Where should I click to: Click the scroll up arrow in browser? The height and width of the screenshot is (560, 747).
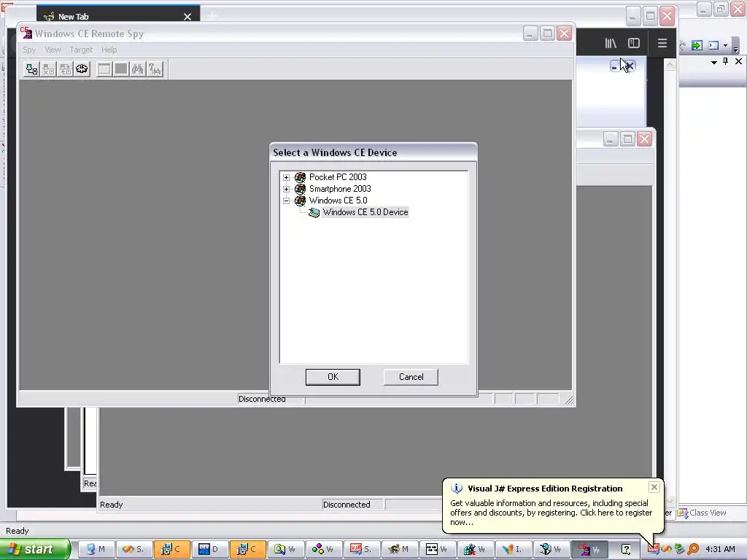[670, 64]
